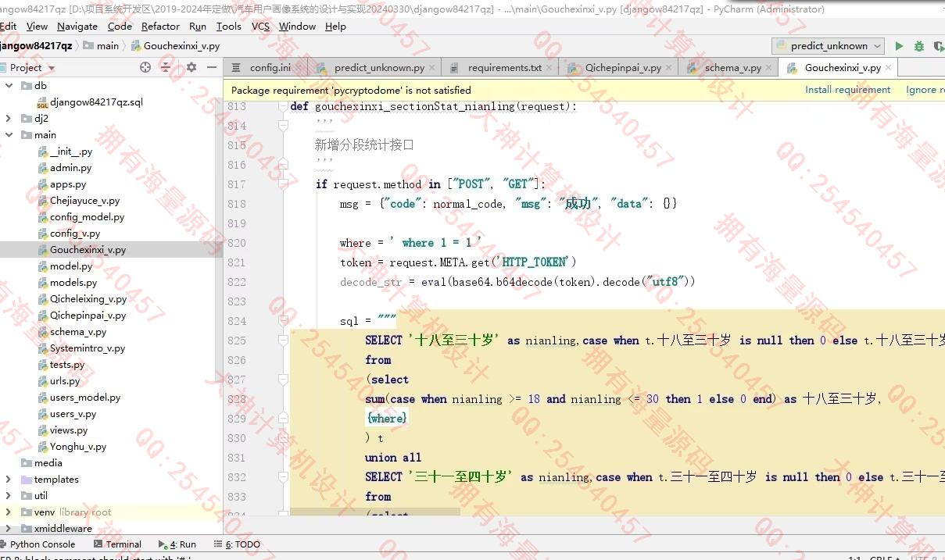This screenshot has width=945, height=560.
Task: Open Python Console tool window
Action: click(x=38, y=544)
